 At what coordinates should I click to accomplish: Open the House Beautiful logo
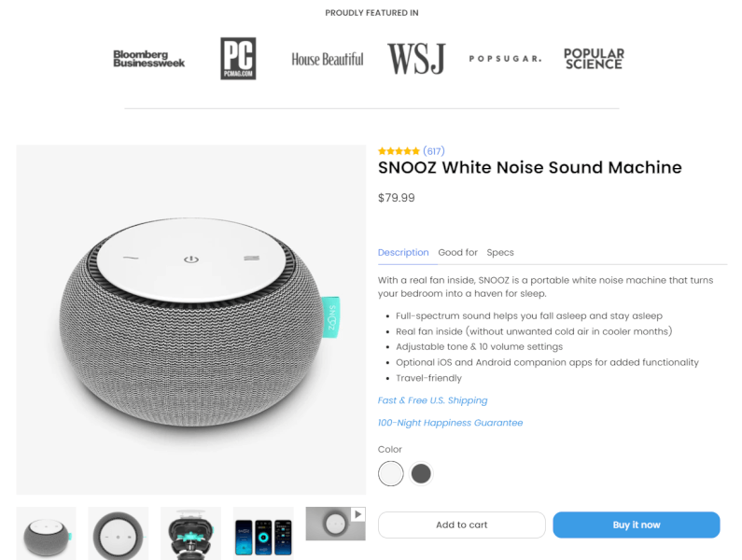[328, 59]
